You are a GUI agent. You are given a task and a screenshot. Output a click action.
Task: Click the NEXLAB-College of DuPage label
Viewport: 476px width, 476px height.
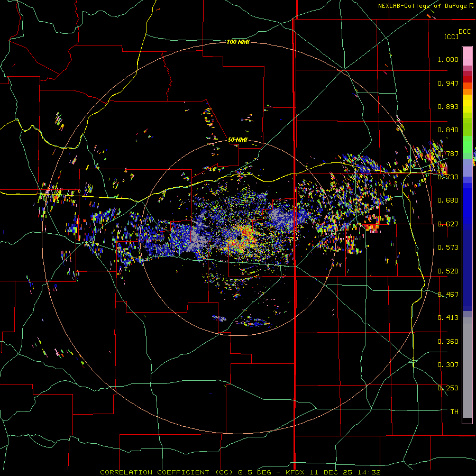point(426,6)
